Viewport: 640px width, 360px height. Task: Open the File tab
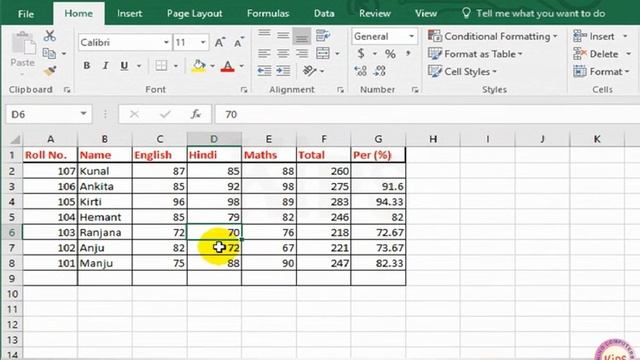(x=26, y=14)
